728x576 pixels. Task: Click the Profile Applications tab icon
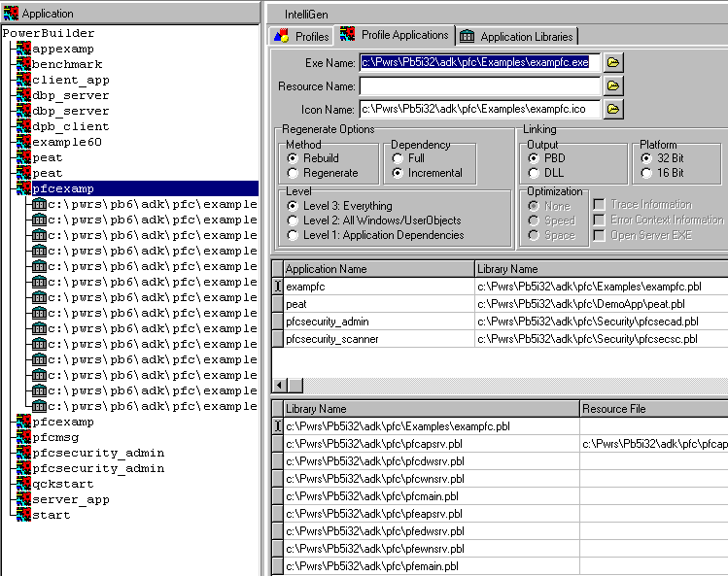tap(347, 34)
